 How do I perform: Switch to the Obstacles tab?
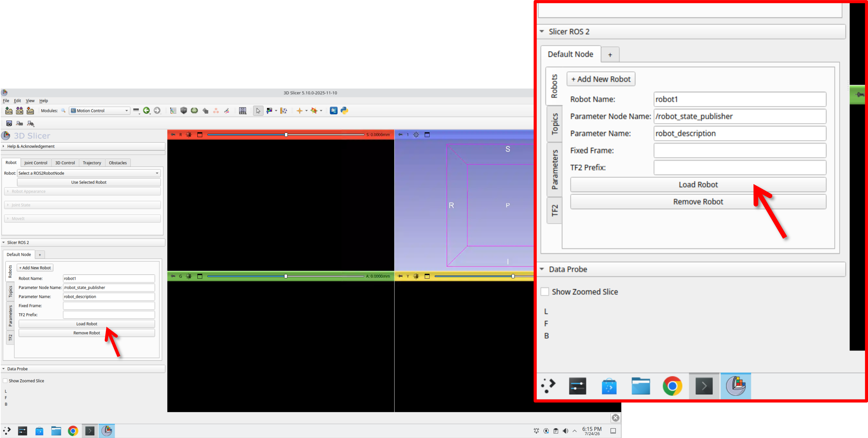pos(118,163)
